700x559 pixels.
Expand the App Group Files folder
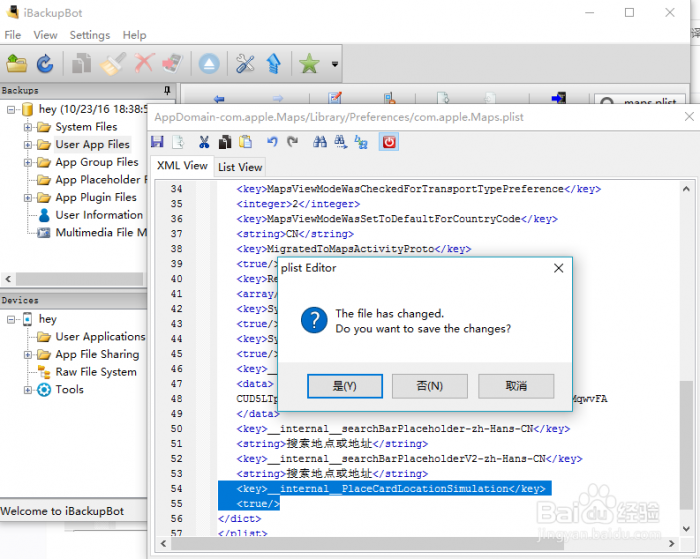tap(28, 162)
